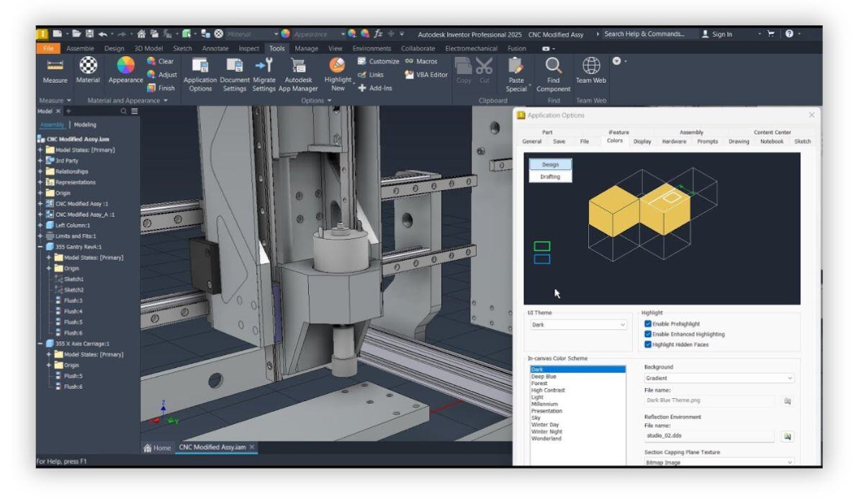Switch to the Modeling browser view
This screenshot has height=504, width=864.
(86, 125)
